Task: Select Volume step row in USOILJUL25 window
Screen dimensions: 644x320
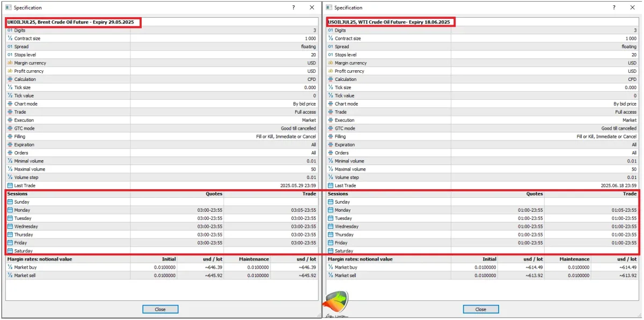Action: 482,177
